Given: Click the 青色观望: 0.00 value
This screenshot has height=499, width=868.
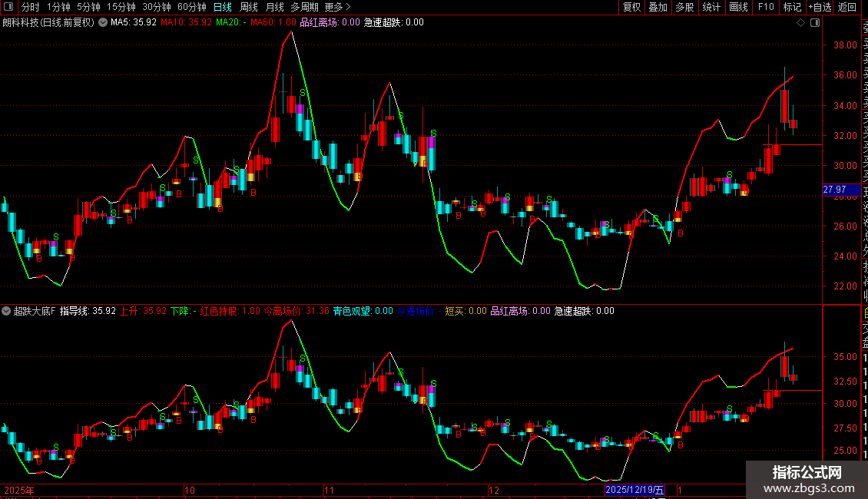Looking at the screenshot, I should tap(363, 311).
